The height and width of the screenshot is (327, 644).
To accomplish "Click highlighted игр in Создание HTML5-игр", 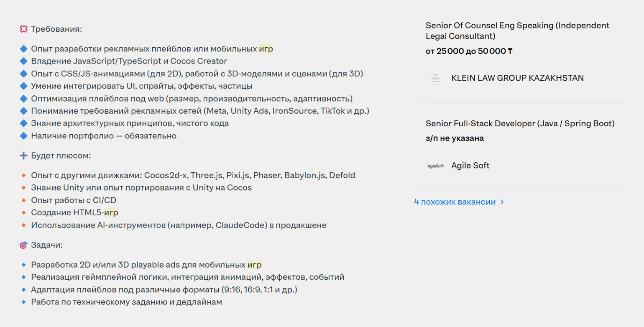I will (111, 213).
